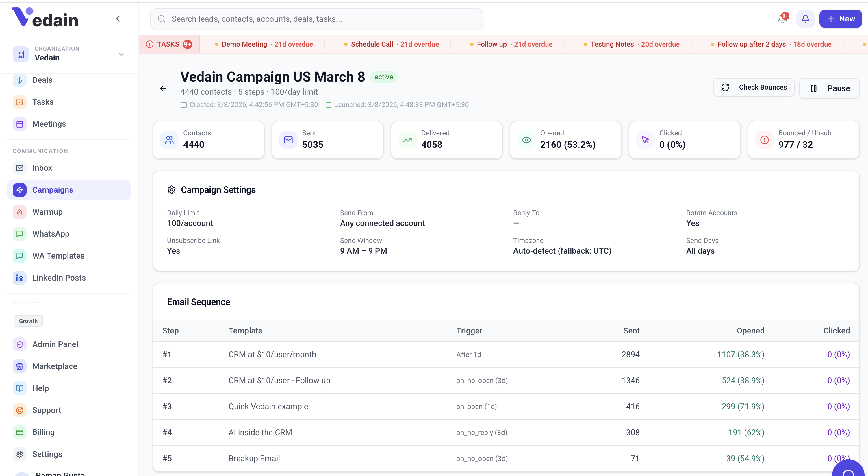868x476 pixels.
Task: Click the Settings gear icon in sidebar
Action: (20, 454)
